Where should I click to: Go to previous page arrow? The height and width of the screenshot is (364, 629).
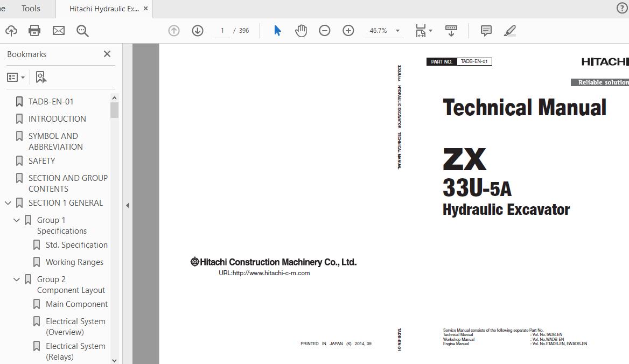click(x=174, y=31)
